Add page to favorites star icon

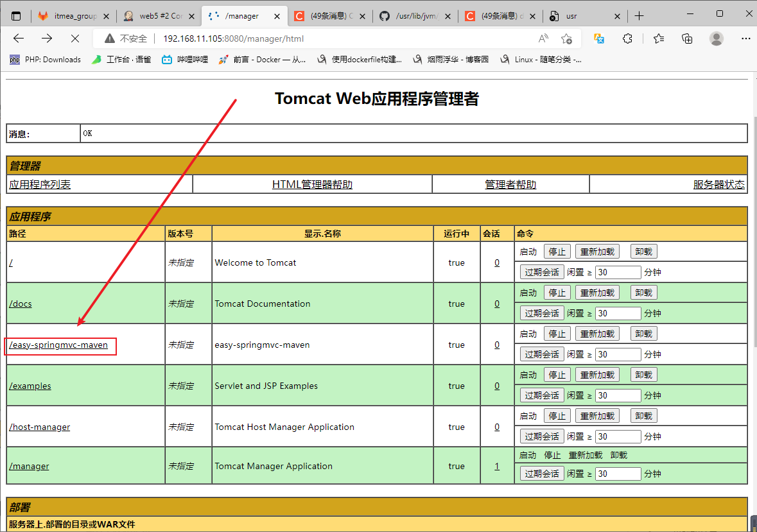tap(567, 39)
